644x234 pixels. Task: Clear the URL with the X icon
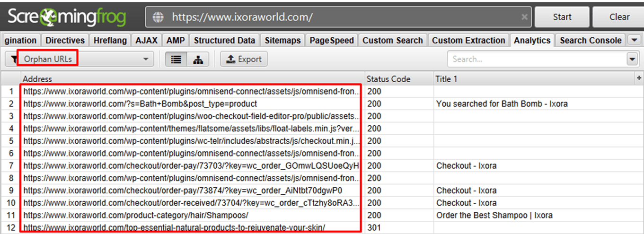[524, 17]
